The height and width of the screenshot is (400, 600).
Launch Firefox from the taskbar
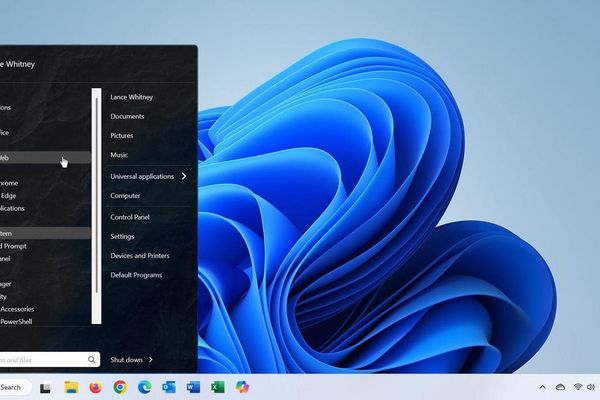tap(96, 387)
